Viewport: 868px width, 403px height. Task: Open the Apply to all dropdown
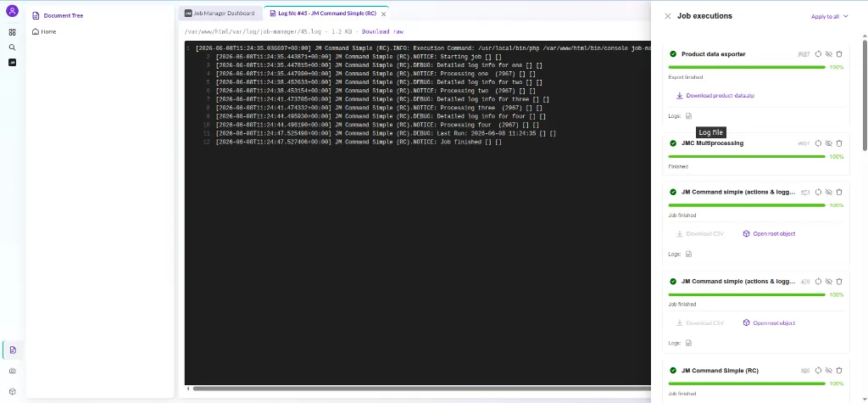pyautogui.click(x=829, y=17)
